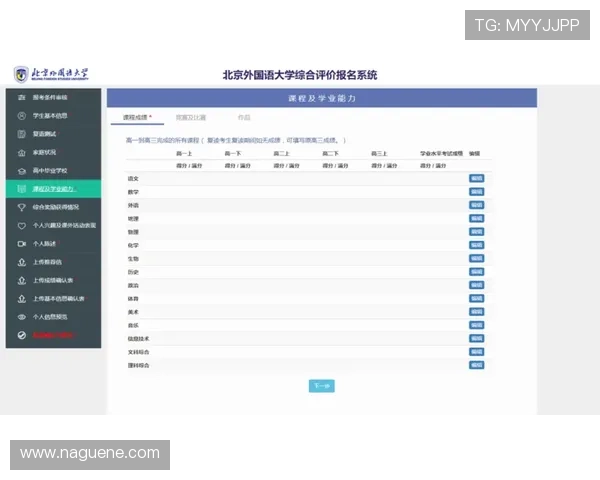Viewport: 600px width, 480px height.
Task: Click the 高二下 column header
Action: click(331, 153)
